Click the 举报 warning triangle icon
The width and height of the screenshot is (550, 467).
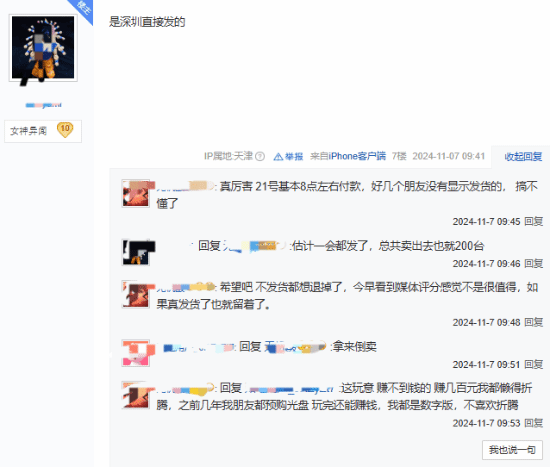[278, 156]
